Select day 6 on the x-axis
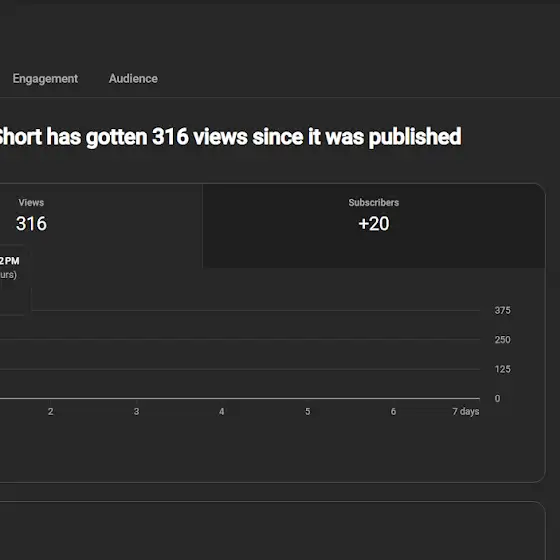560x560 pixels. coord(393,411)
